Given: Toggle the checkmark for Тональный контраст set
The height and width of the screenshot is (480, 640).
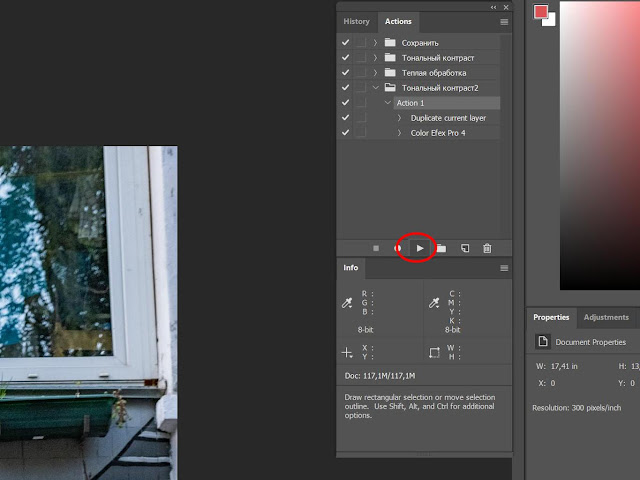Looking at the screenshot, I should 345,58.
